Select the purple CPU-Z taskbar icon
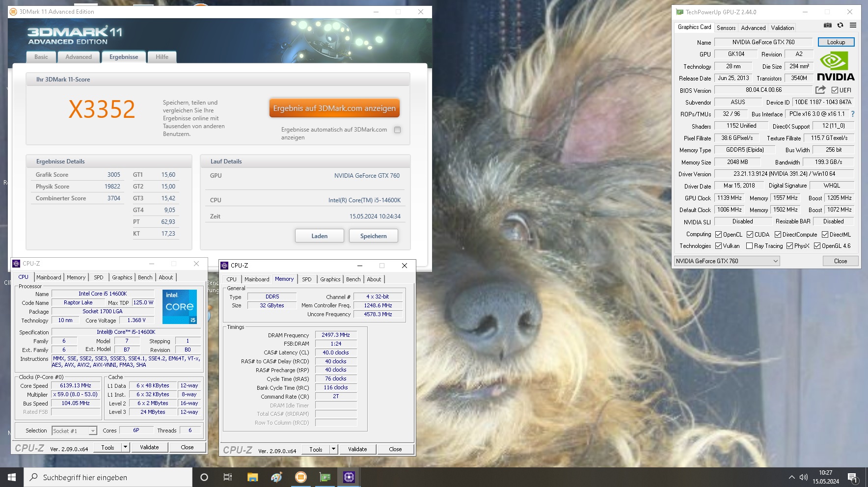The width and height of the screenshot is (868, 487). pos(349,477)
